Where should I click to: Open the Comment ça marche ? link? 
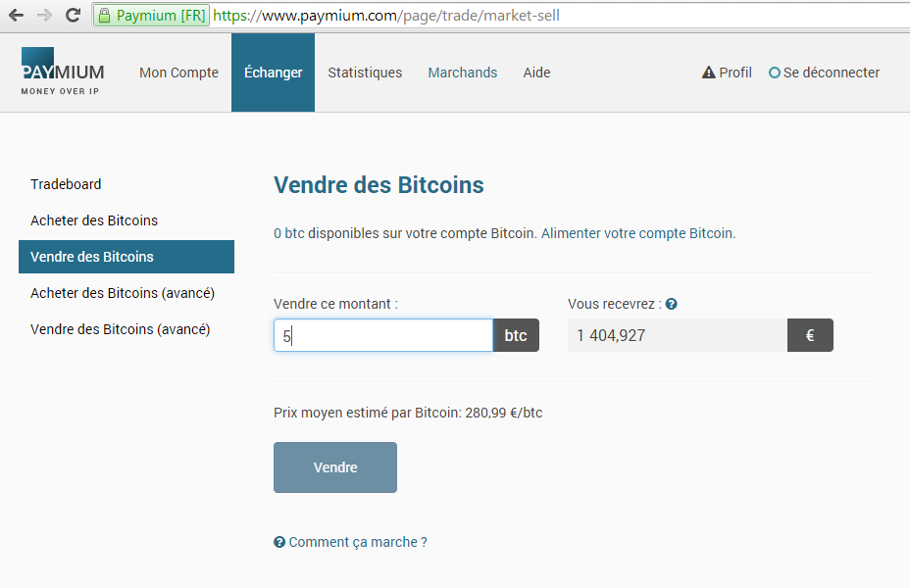coord(350,542)
